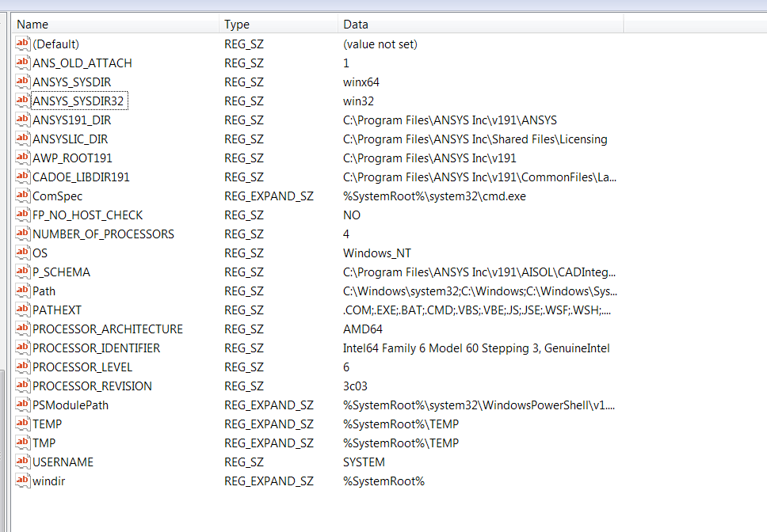The image size is (767, 532).
Task: Click the .COM;.EXE;.BAT data value
Action: coord(477,310)
